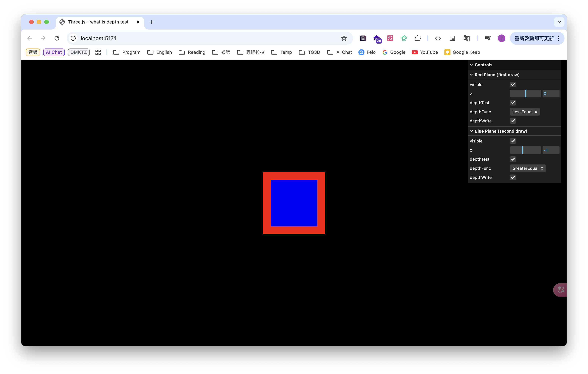Open the TG3D bookmarks folder
Image resolution: width=588 pixels, height=374 pixels.
coord(309,52)
